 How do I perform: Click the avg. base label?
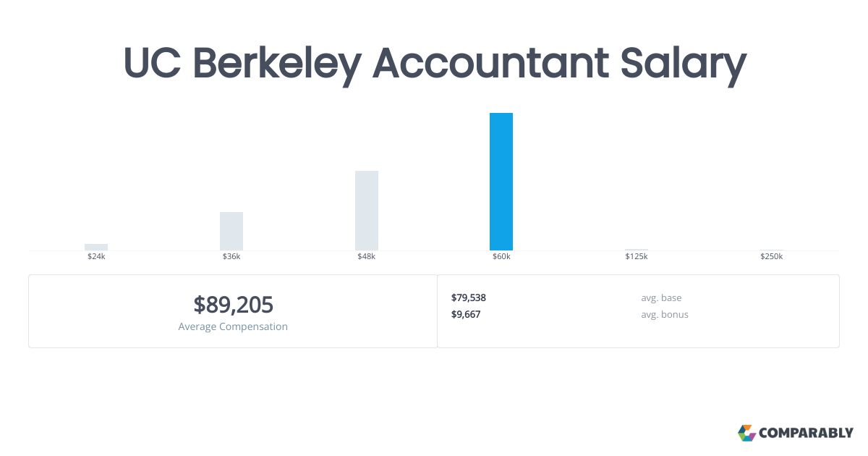tap(661, 297)
